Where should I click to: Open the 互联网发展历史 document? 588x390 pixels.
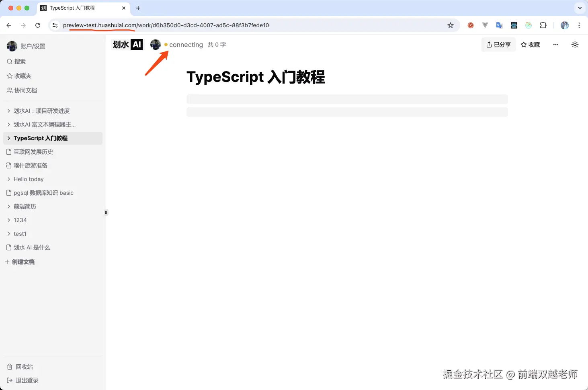click(x=33, y=151)
